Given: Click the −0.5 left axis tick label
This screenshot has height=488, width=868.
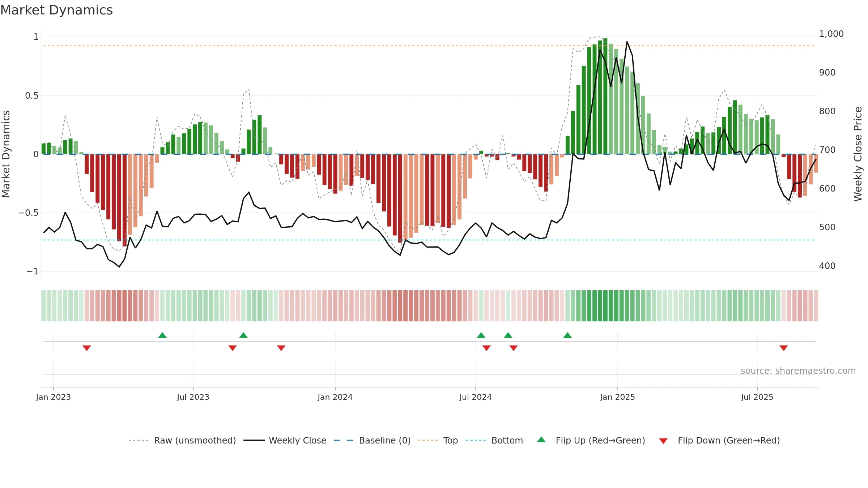Looking at the screenshot, I should point(28,213).
